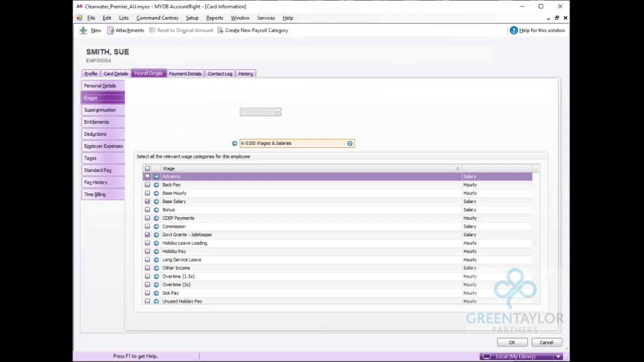Open details arrow for Commission
The width and height of the screenshot is (644, 362).
click(156, 226)
